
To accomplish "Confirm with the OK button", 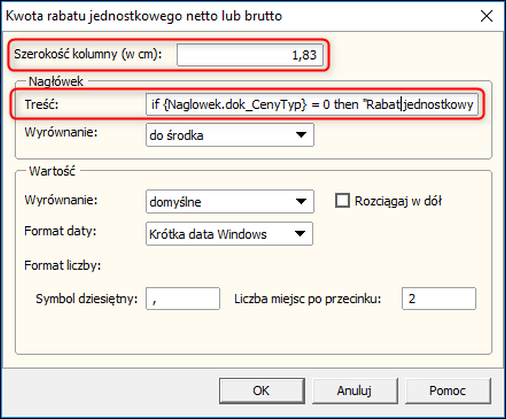I will click(x=262, y=391).
